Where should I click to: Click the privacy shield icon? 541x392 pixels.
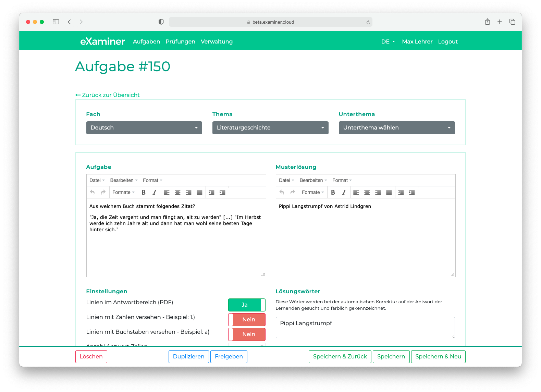[x=161, y=22]
